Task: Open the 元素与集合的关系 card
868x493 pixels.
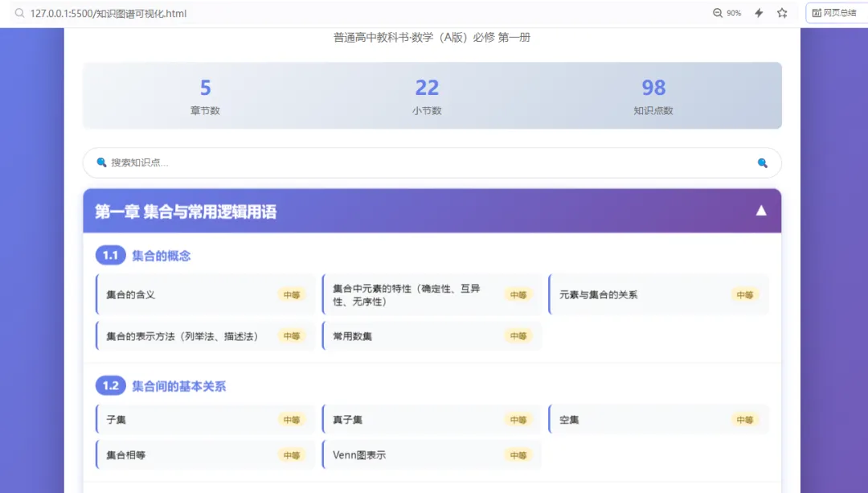Action: [x=658, y=294]
